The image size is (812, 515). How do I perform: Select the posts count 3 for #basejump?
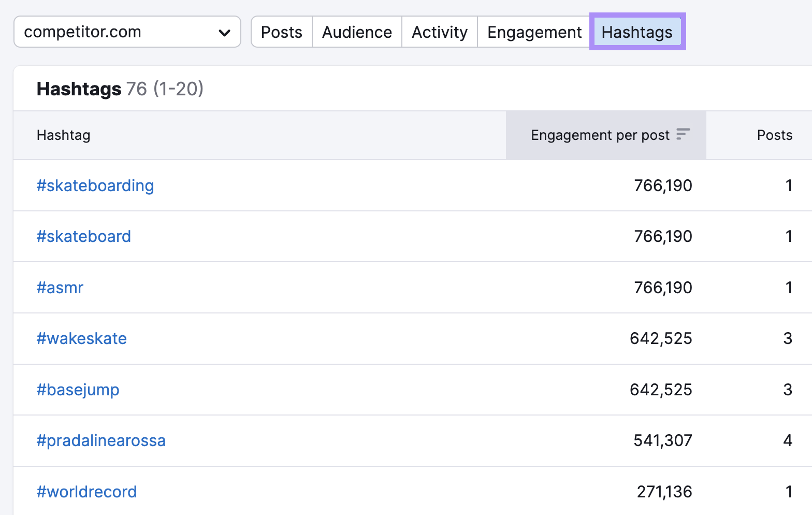tap(788, 390)
